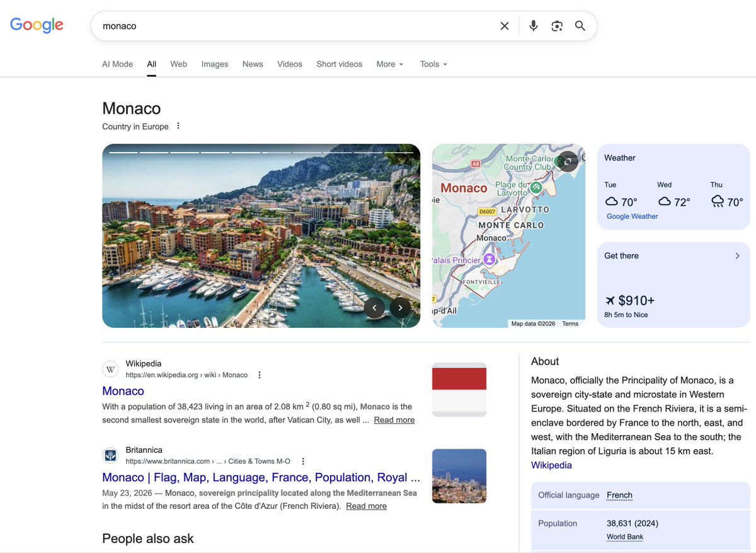
Task: Open the Get there flights card
Action: click(673, 284)
